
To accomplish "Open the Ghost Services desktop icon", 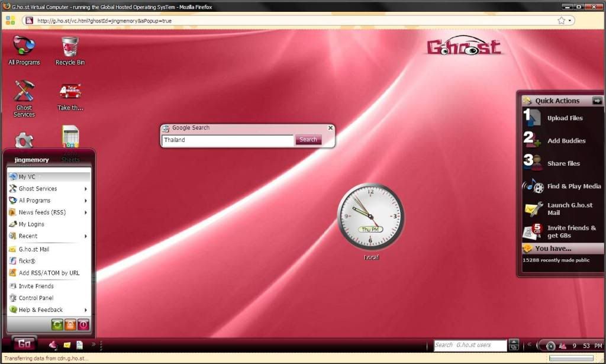I will (x=24, y=98).
